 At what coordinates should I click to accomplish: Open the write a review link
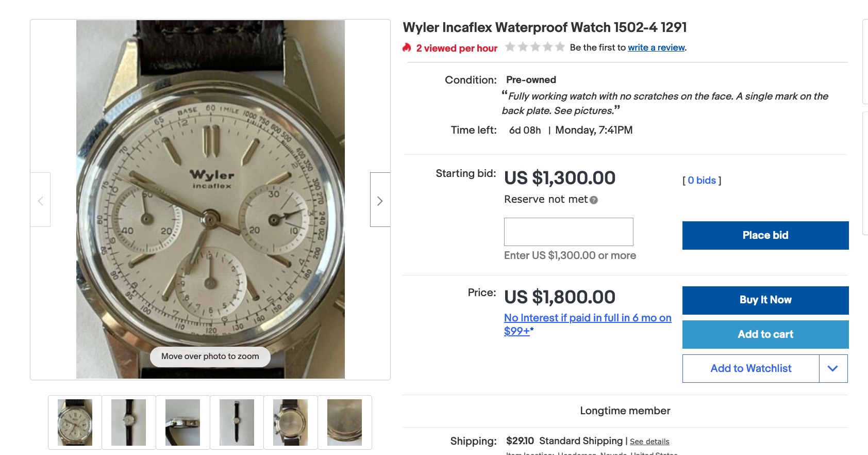656,47
